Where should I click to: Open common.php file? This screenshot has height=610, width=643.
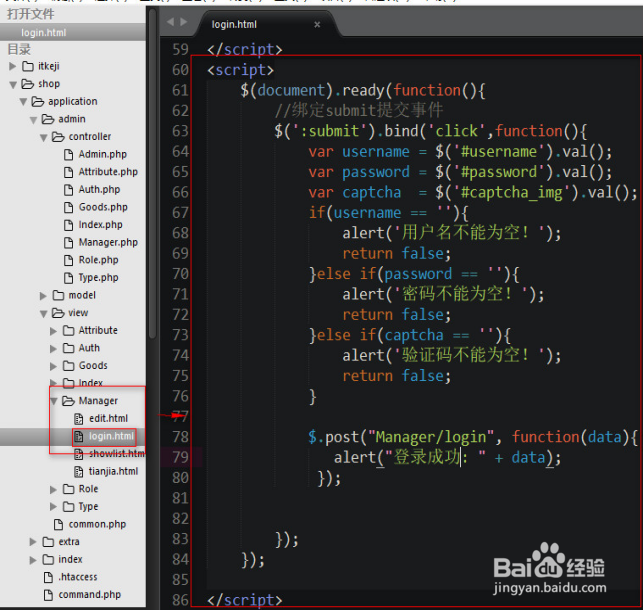coord(97,524)
